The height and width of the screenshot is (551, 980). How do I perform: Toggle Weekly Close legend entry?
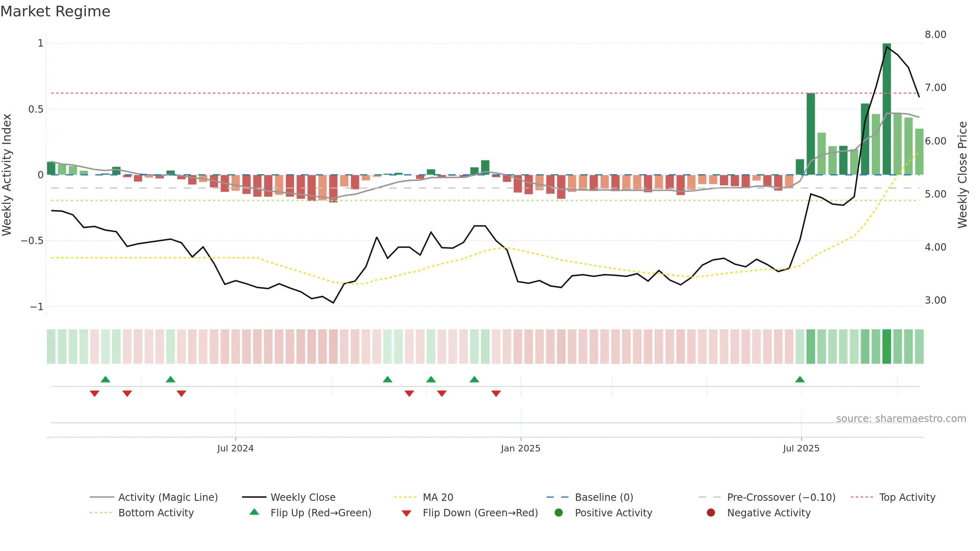(x=289, y=497)
